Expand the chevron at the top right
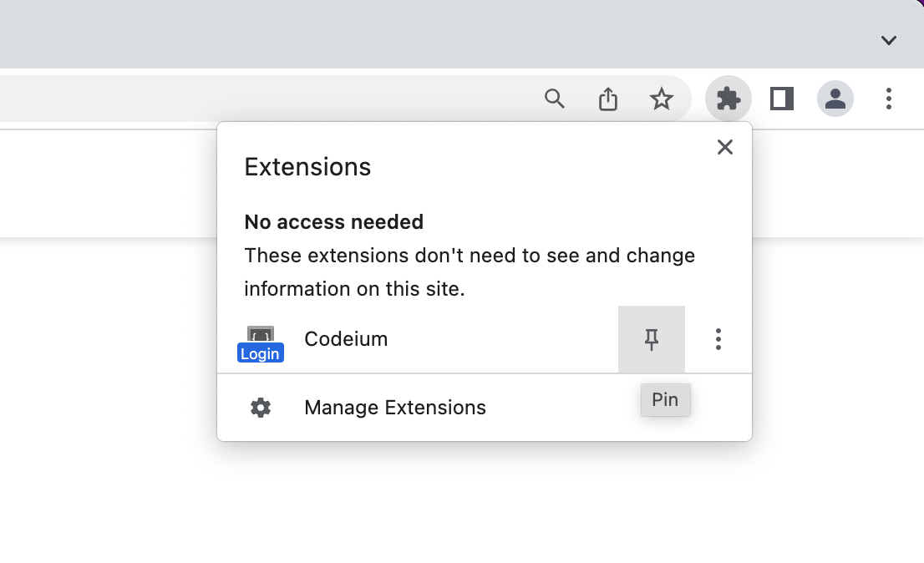 coord(888,39)
